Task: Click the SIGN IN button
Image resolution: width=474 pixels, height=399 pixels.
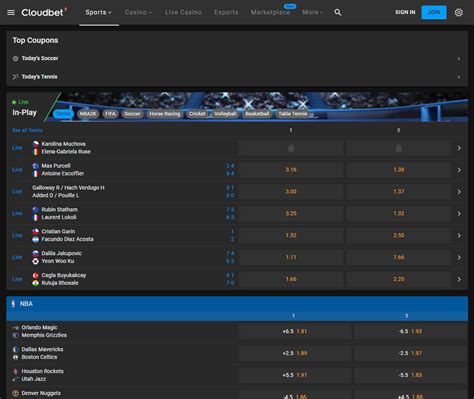Action: click(x=405, y=13)
